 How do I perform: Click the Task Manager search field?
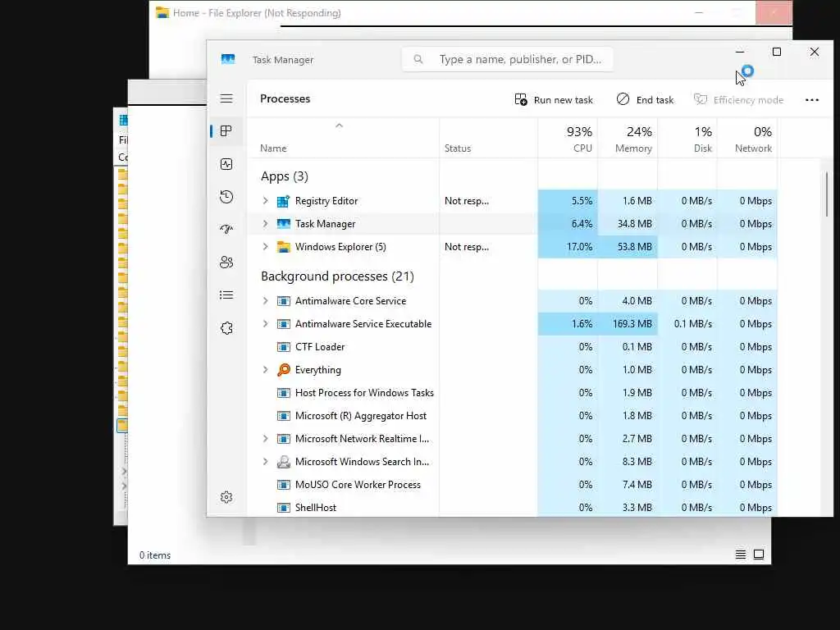(x=507, y=59)
